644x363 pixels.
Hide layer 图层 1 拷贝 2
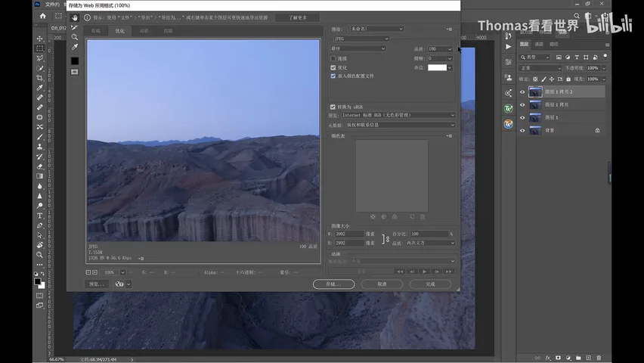522,92
